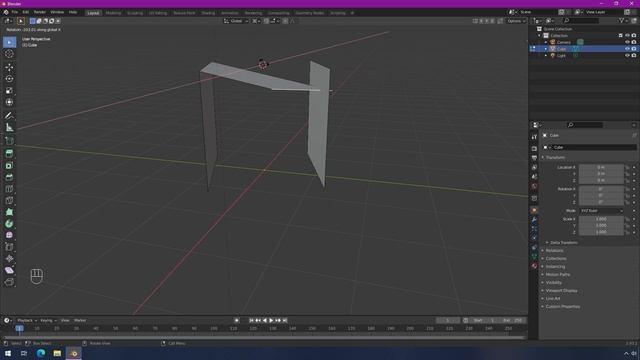This screenshot has width=640, height=360.
Task: Select the Knife tool
Action: pyautogui.click(x=9, y=200)
